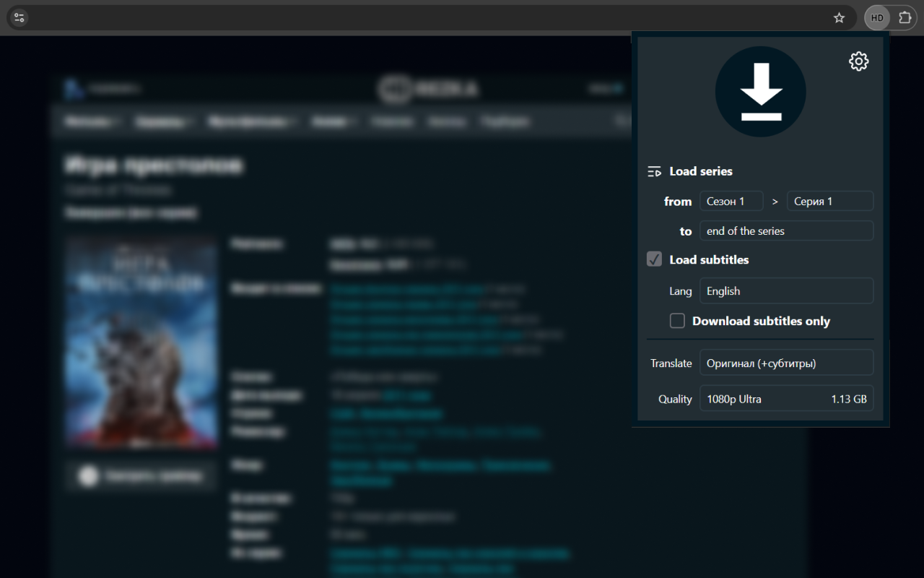Image resolution: width=924 pixels, height=578 pixels.
Task: Click the Load series playlist icon
Action: 654,172
